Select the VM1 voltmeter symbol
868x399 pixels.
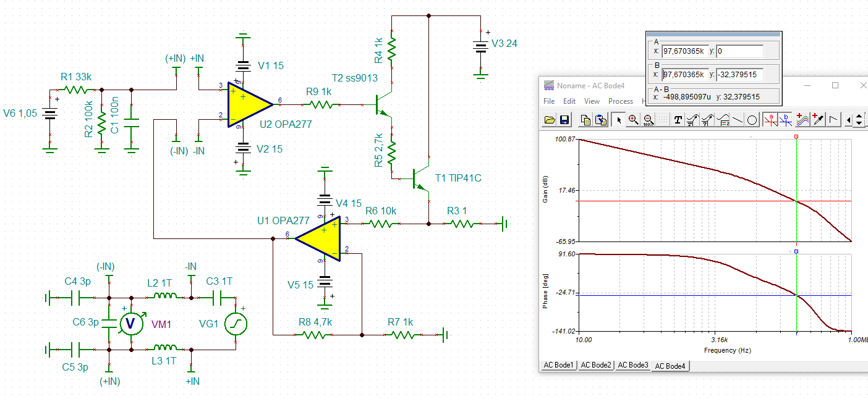(x=131, y=323)
